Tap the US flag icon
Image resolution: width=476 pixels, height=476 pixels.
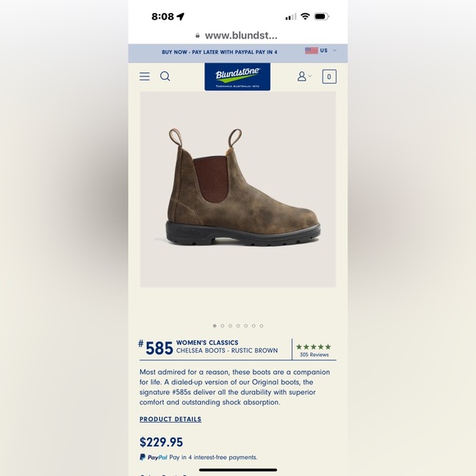click(311, 50)
